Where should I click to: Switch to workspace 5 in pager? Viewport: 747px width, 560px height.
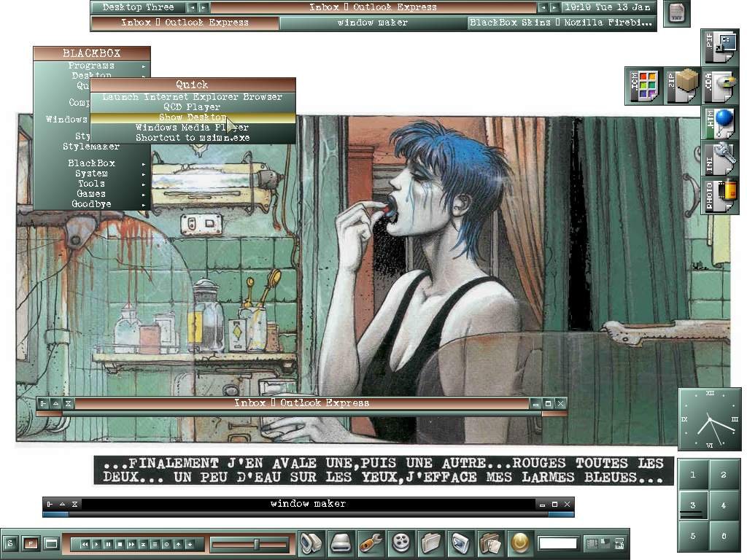[x=693, y=536]
